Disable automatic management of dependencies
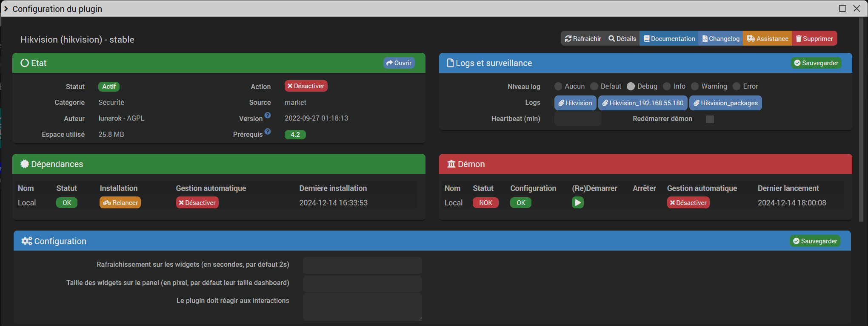 tap(197, 203)
